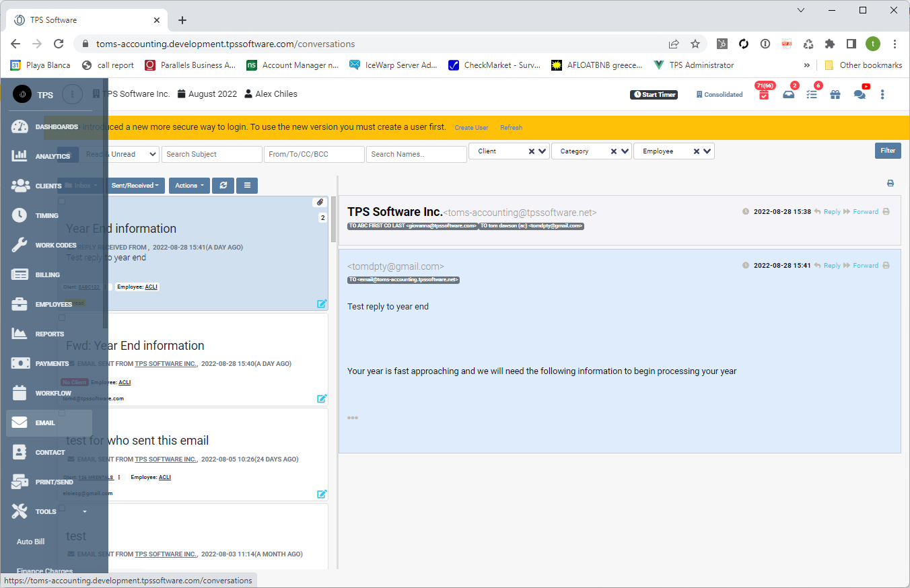Viewport: 910px width, 588px height.
Task: Refresh the conversation list
Action: (223, 186)
